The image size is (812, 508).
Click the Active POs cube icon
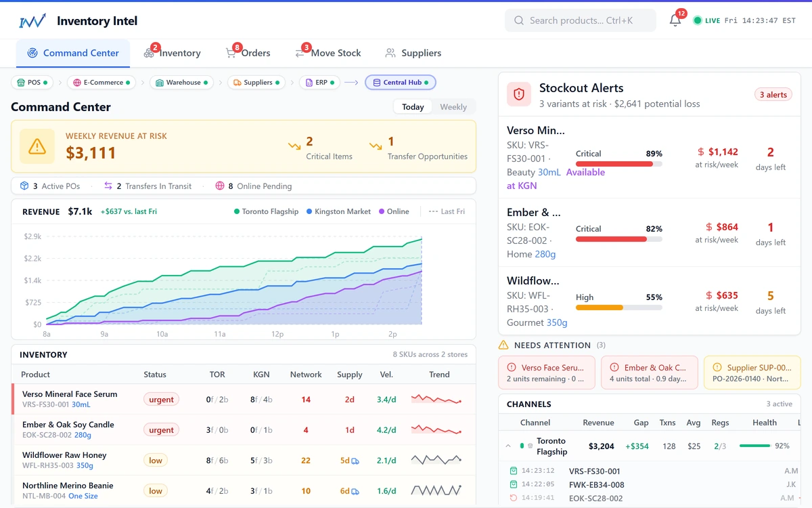pyautogui.click(x=24, y=186)
